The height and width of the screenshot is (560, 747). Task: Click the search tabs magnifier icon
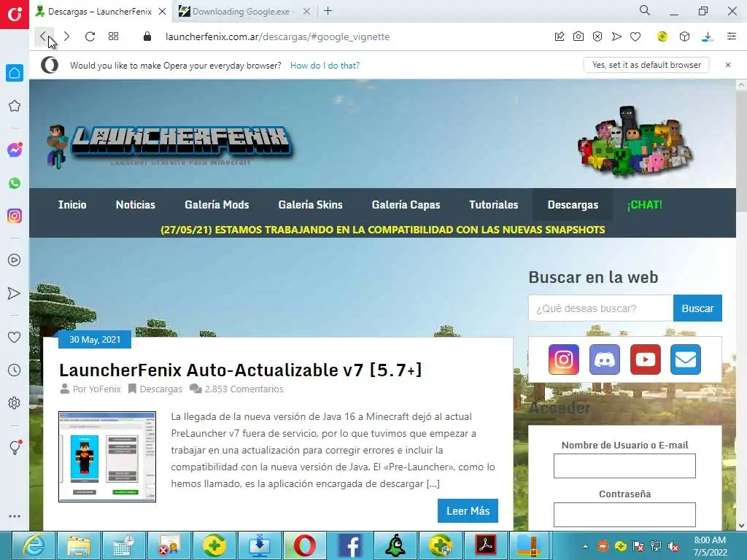[x=645, y=10]
